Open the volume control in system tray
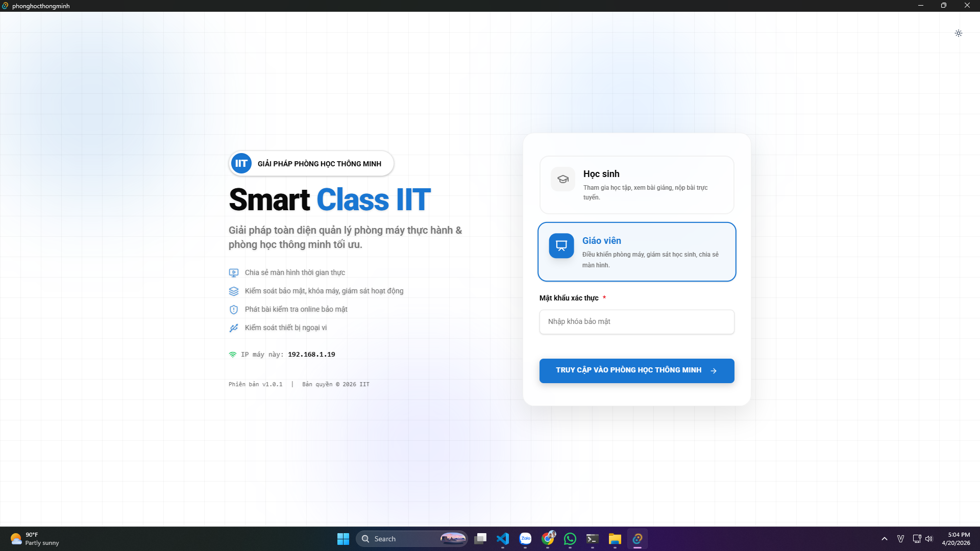This screenshot has height=551, width=980. click(929, 539)
